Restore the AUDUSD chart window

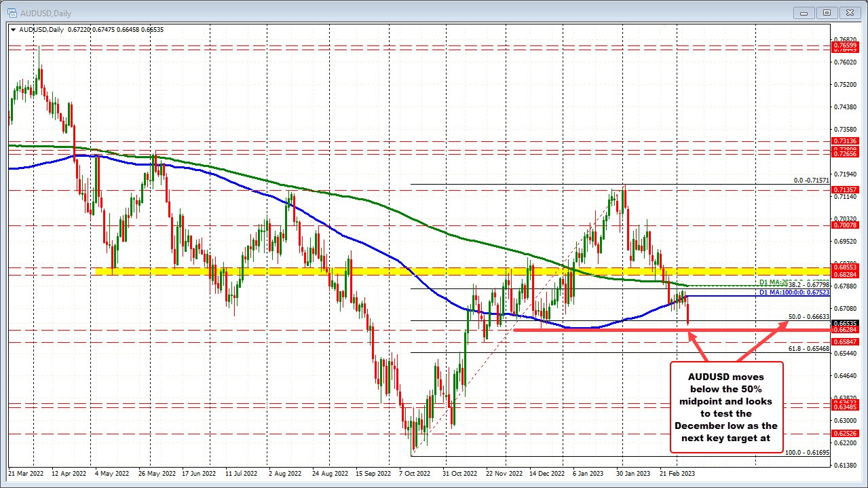827,12
